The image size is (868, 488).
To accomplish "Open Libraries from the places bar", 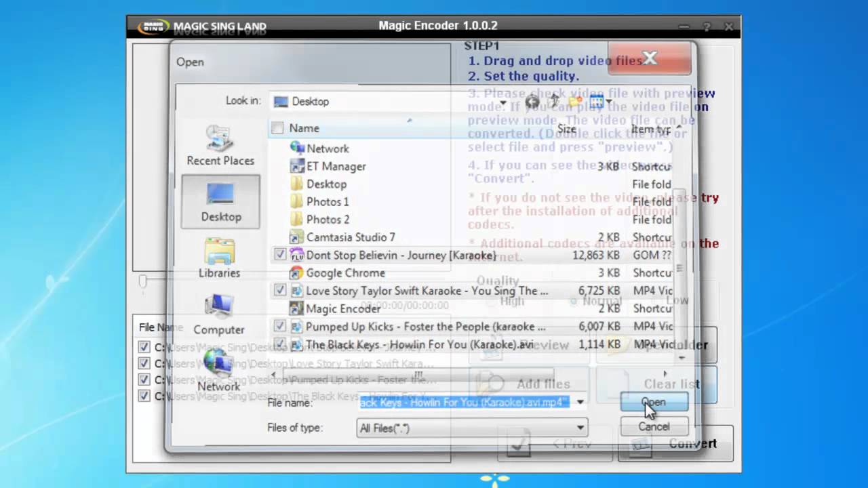I will click(x=219, y=258).
